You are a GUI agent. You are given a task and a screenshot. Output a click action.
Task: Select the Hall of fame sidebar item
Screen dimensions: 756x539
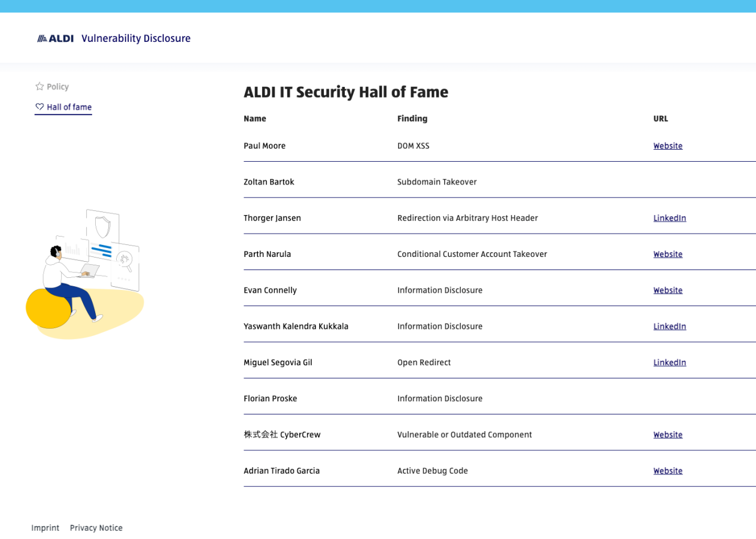[x=69, y=107]
